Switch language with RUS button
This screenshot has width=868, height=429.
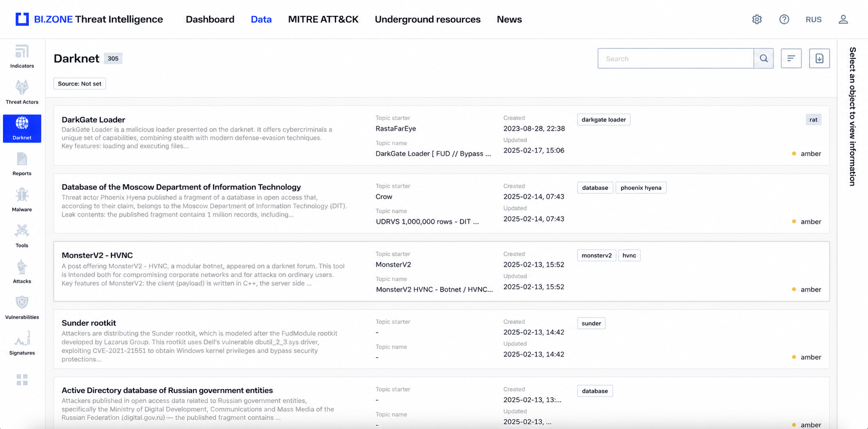click(814, 19)
